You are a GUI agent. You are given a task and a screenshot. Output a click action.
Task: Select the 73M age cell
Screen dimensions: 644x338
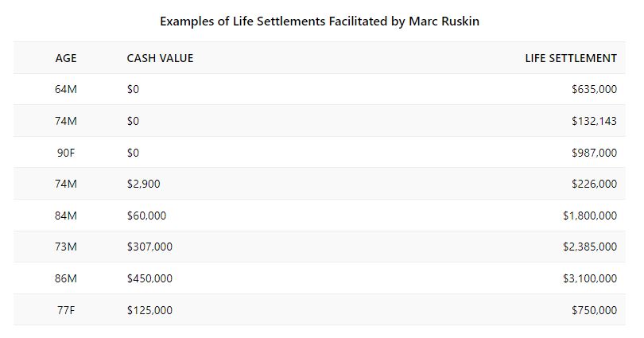[66, 247]
